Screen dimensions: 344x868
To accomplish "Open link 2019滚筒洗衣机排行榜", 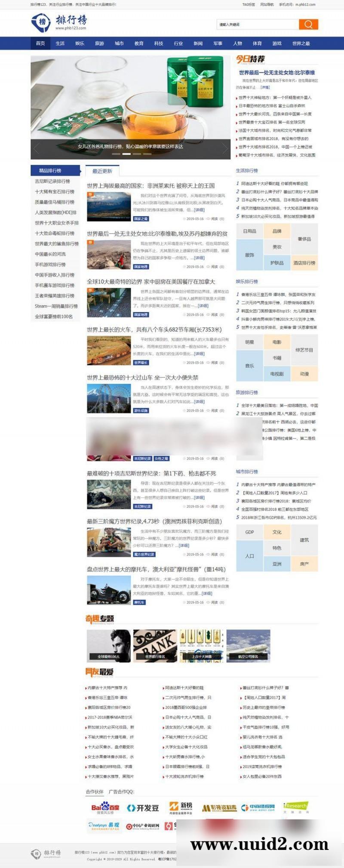I will (262, 766).
